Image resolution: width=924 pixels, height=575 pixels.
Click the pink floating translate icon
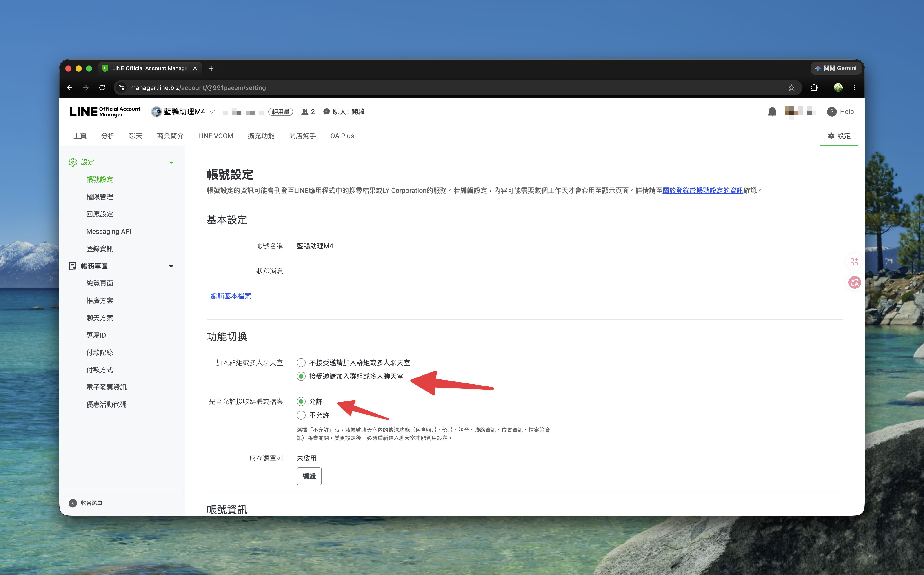[x=854, y=282]
